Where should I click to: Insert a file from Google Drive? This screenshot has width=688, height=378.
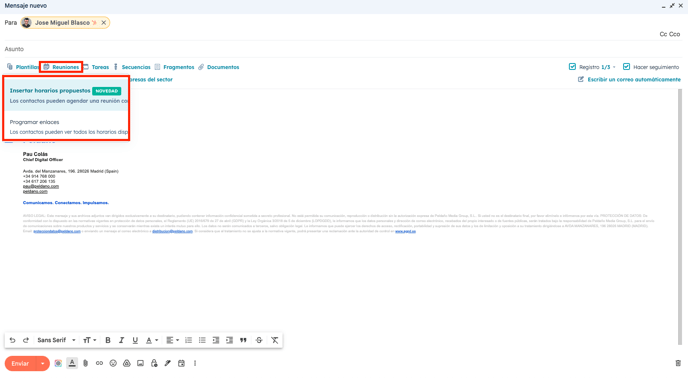pyautogui.click(x=127, y=364)
